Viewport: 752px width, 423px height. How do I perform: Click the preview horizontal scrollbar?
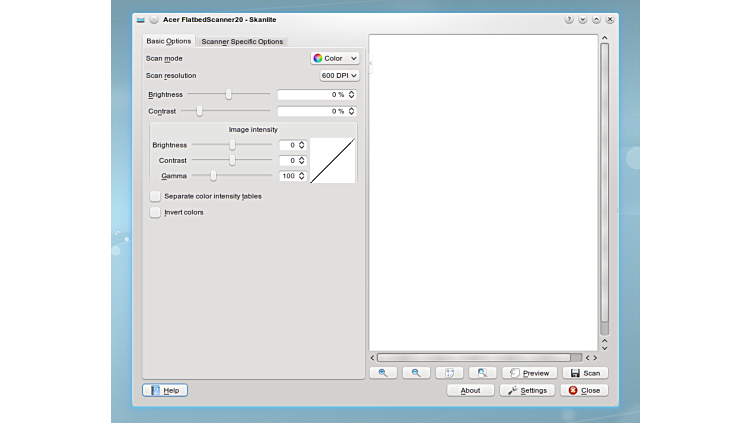coord(473,357)
